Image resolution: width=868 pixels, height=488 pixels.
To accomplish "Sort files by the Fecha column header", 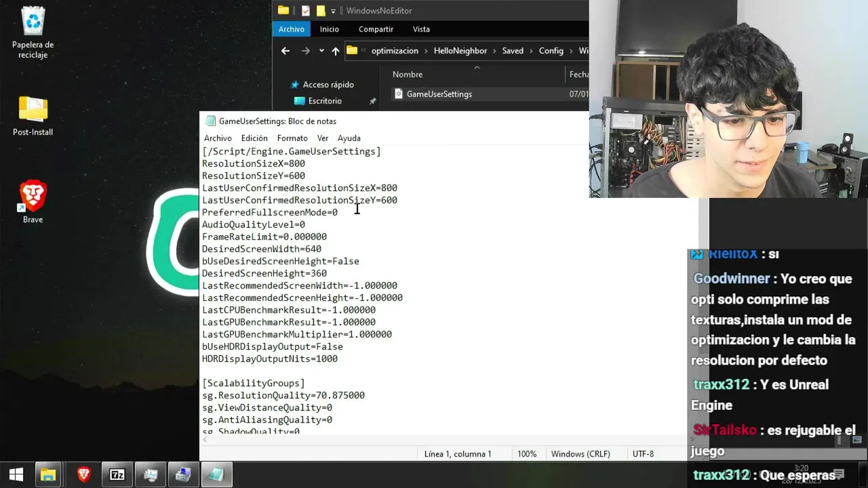I will (579, 75).
